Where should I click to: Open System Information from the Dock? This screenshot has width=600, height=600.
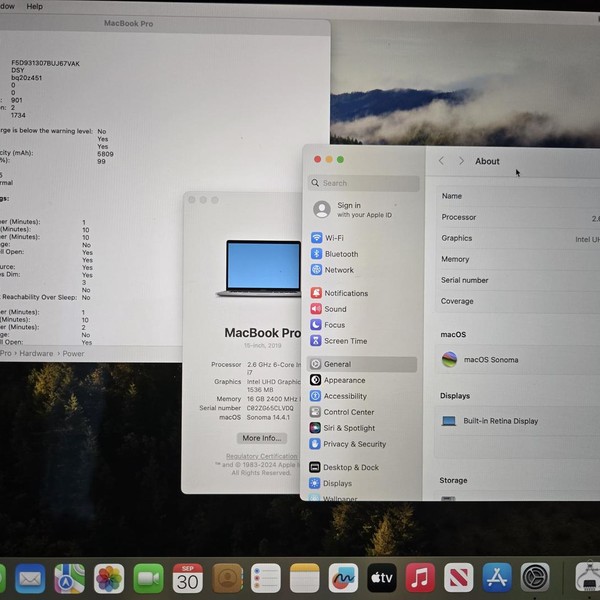coord(589,577)
